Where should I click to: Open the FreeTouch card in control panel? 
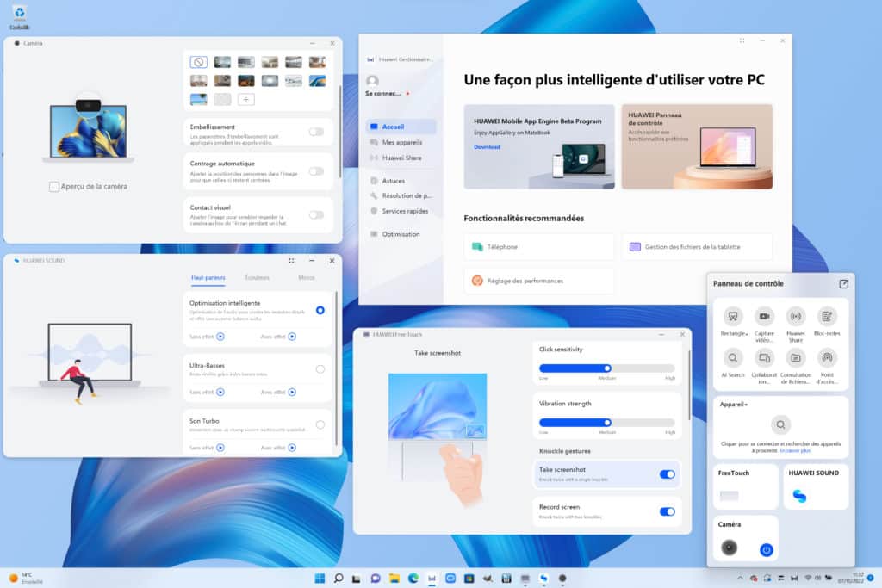tap(745, 486)
